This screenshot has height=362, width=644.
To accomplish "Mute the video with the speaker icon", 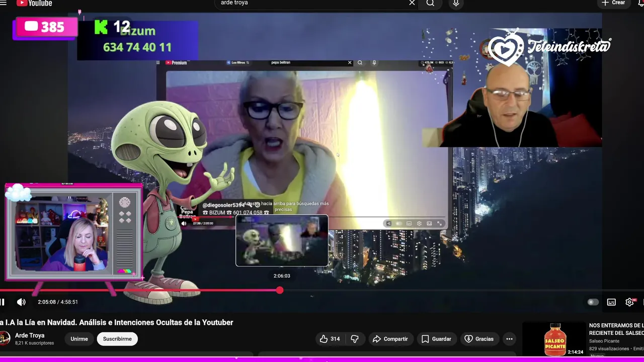I will point(21,302).
